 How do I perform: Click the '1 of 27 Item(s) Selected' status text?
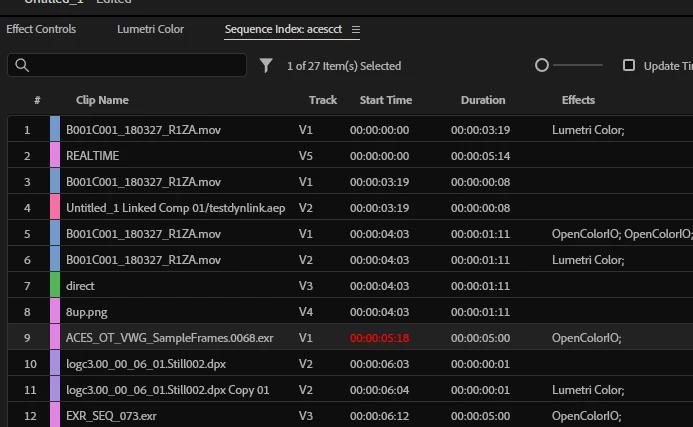[344, 66]
